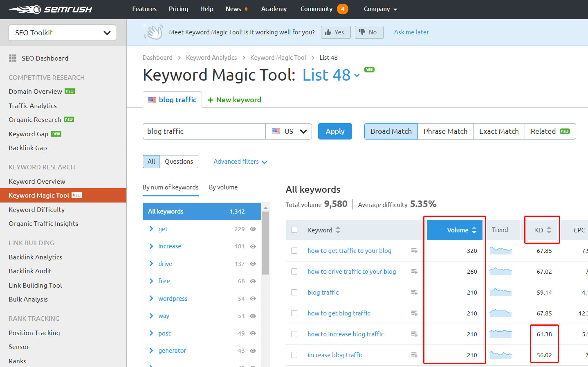Tick checkbox for 'how to drive traffic to your blog'

[x=294, y=271]
